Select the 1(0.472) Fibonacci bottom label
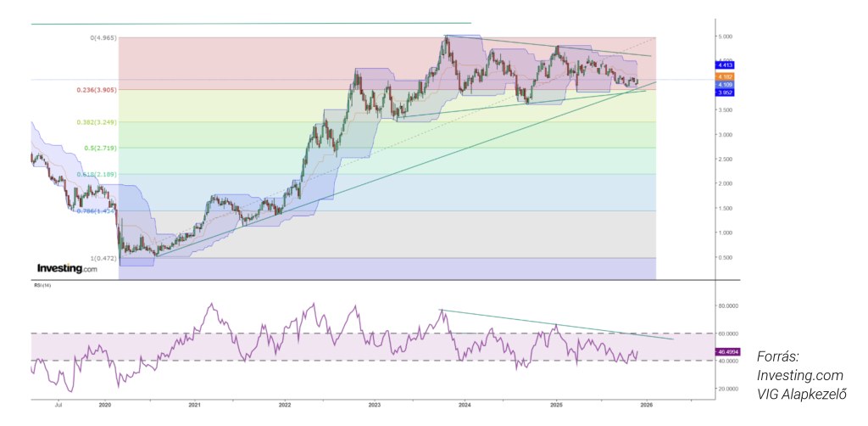Image resolution: width=868 pixels, height=426 pixels. pos(103,257)
